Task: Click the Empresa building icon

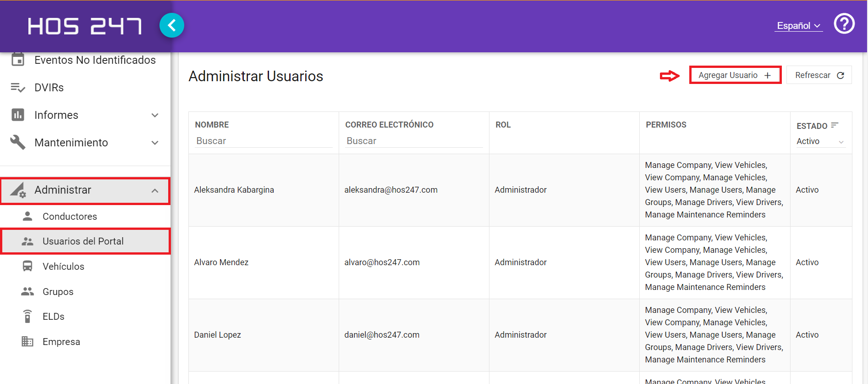Action: 27,341
